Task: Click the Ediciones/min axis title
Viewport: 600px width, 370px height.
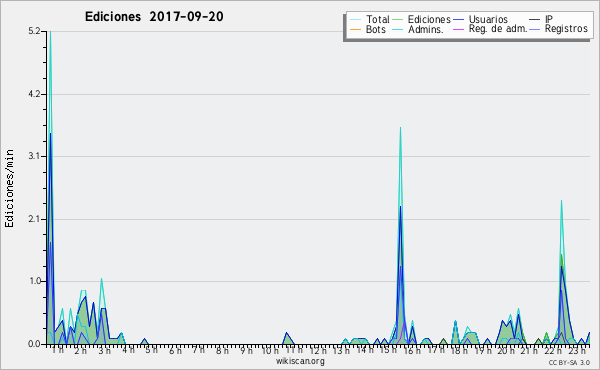Action: 9,188
